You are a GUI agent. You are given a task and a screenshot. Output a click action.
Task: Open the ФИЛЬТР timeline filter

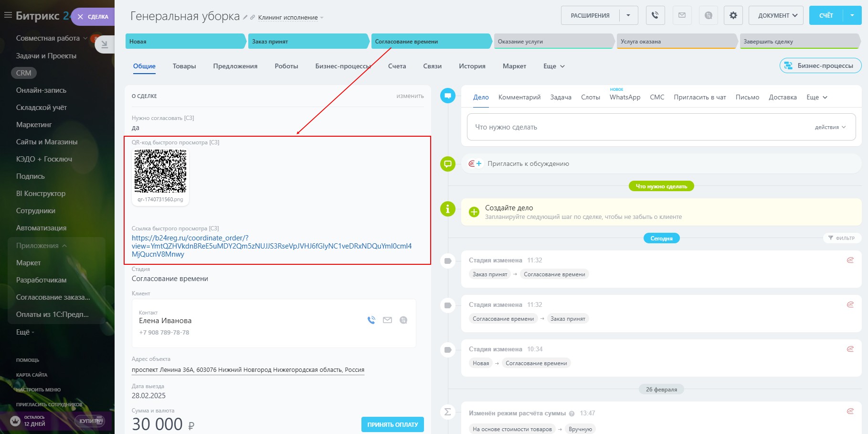(x=841, y=238)
